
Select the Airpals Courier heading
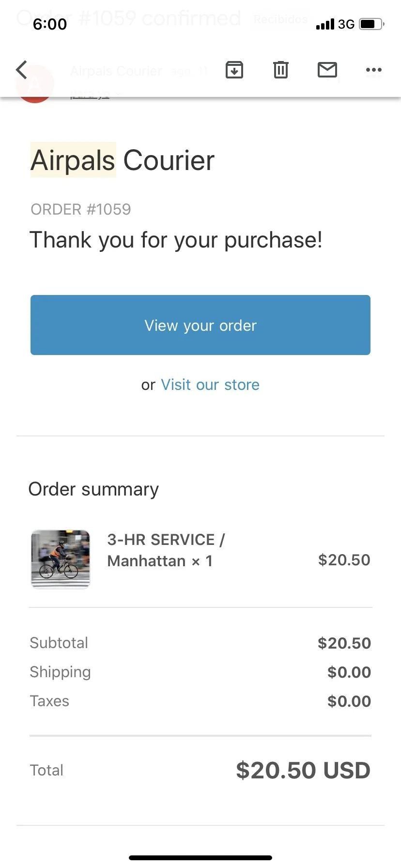pyautogui.click(x=123, y=160)
